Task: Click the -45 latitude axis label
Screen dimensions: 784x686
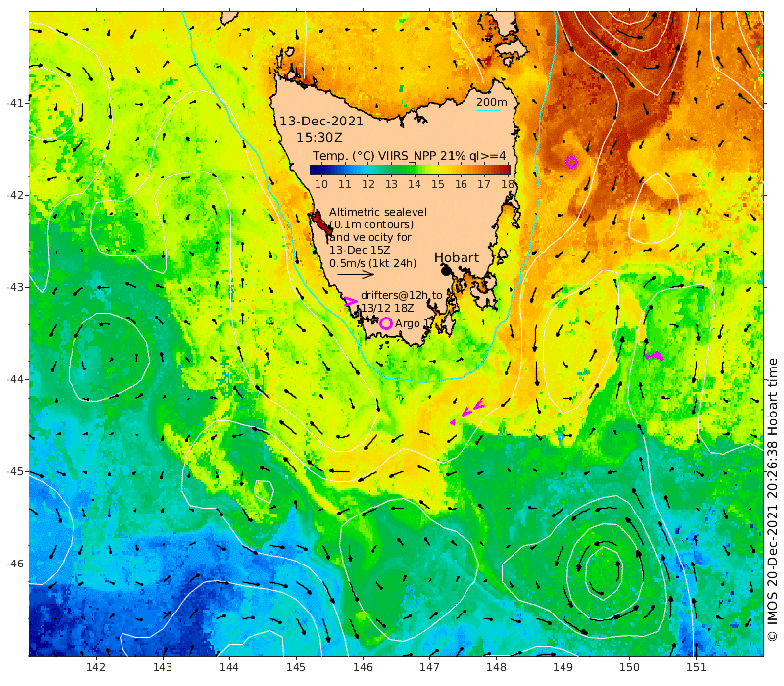Action: 15,471
